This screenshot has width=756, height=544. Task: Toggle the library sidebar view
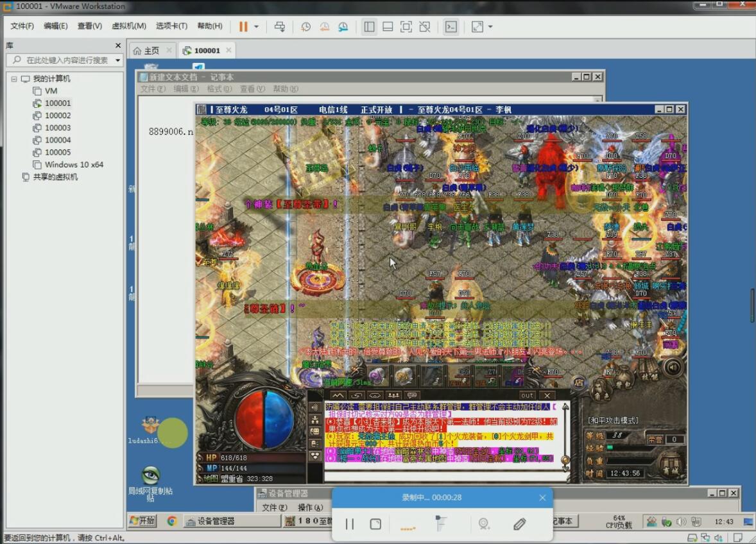click(x=369, y=26)
